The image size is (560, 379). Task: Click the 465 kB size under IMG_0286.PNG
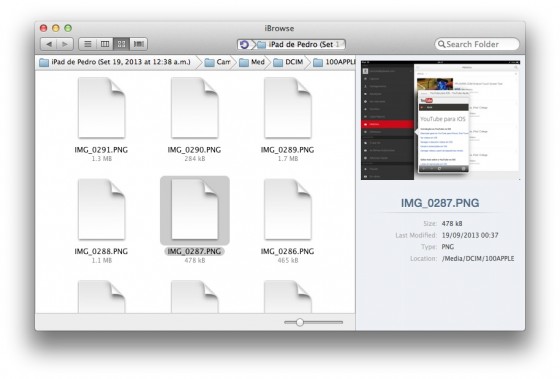tap(288, 260)
